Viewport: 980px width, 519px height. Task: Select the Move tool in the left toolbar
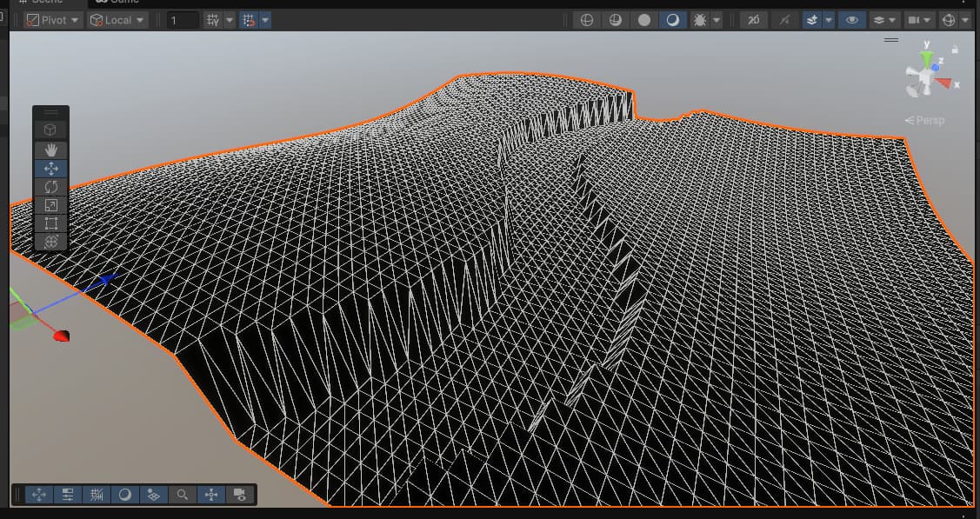pyautogui.click(x=50, y=168)
